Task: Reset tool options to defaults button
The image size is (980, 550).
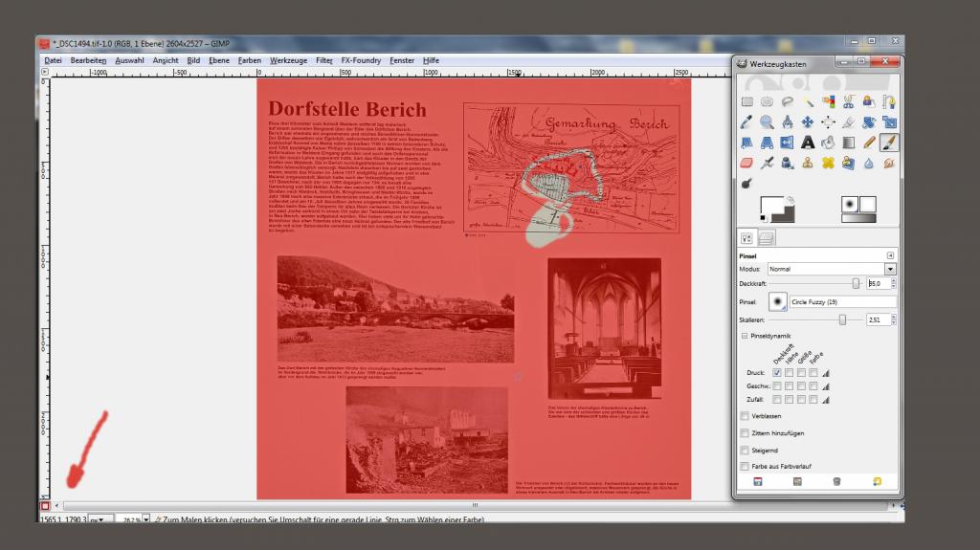Action: point(877,481)
